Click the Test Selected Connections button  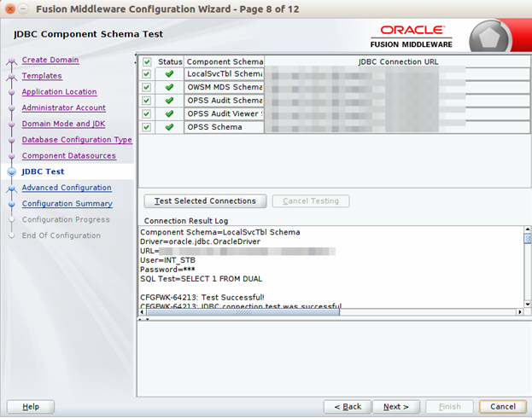[205, 201]
